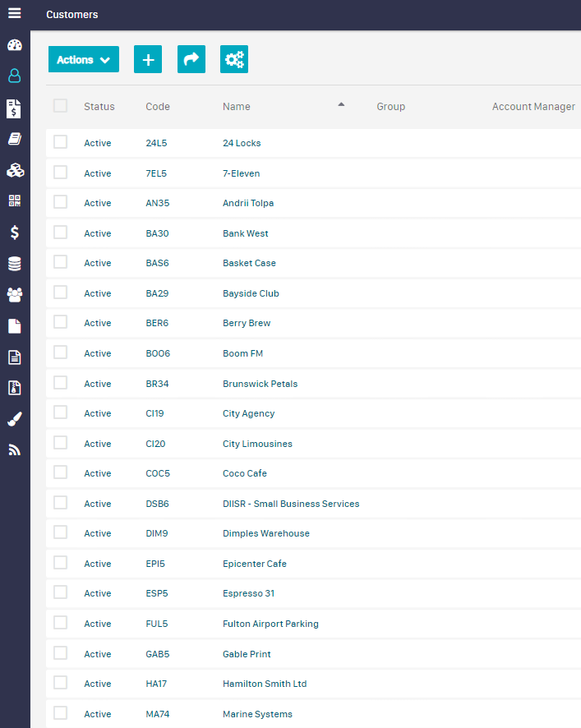Check the box for Bank West
Image resolution: width=581 pixels, height=728 pixels.
pyautogui.click(x=60, y=233)
